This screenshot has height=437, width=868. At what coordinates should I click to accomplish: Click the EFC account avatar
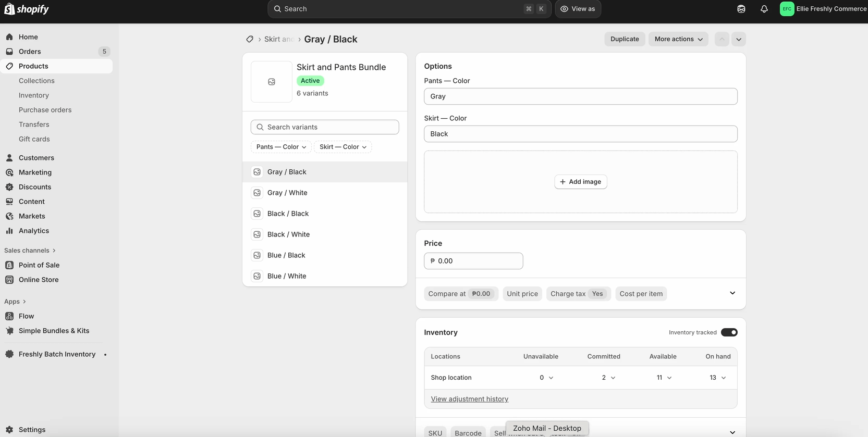pos(787,9)
